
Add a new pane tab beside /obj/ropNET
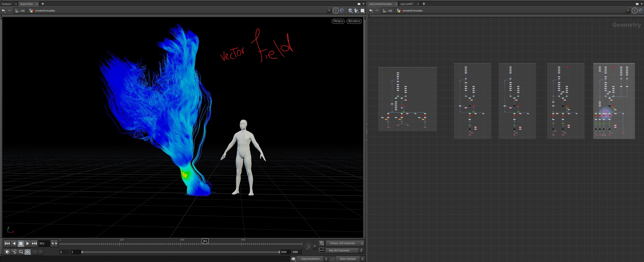coord(424,4)
